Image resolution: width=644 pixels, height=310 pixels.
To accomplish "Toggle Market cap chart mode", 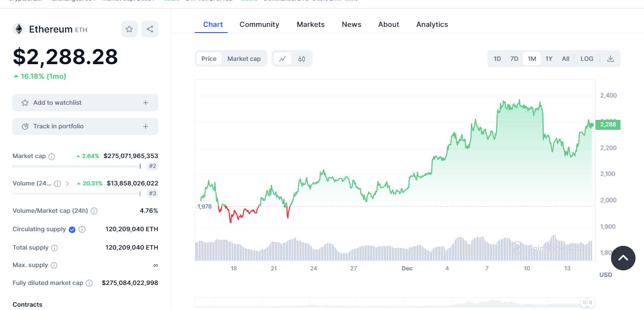I will click(x=244, y=59).
